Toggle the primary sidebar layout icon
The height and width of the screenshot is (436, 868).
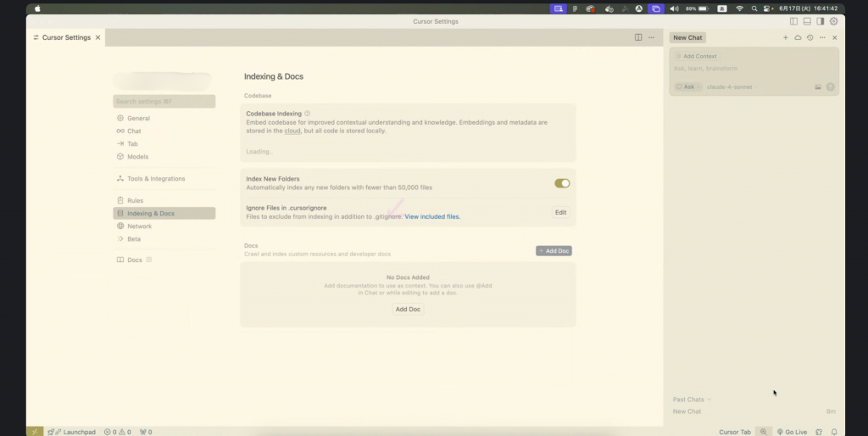[794, 21]
